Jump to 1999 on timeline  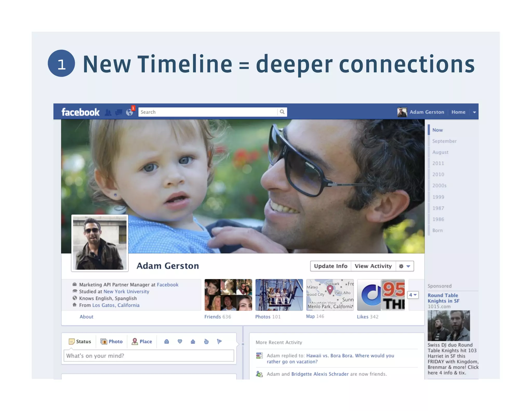[x=438, y=197]
